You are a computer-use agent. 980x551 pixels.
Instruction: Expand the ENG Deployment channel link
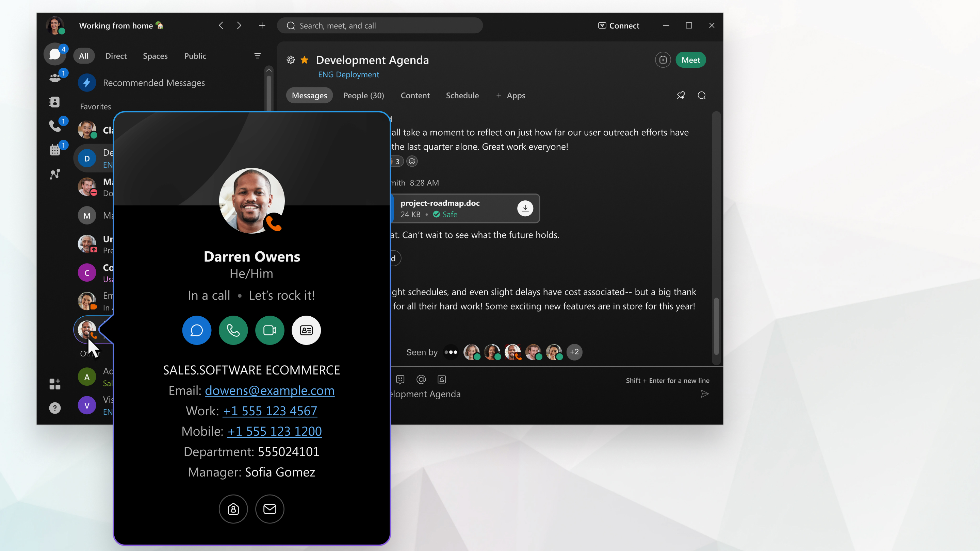point(348,75)
